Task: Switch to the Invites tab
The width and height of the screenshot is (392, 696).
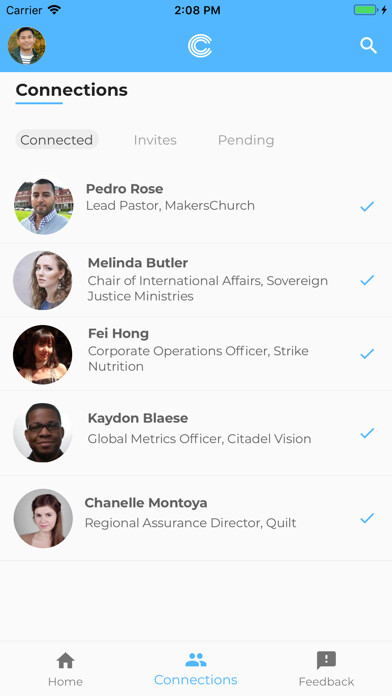Action: tap(155, 140)
